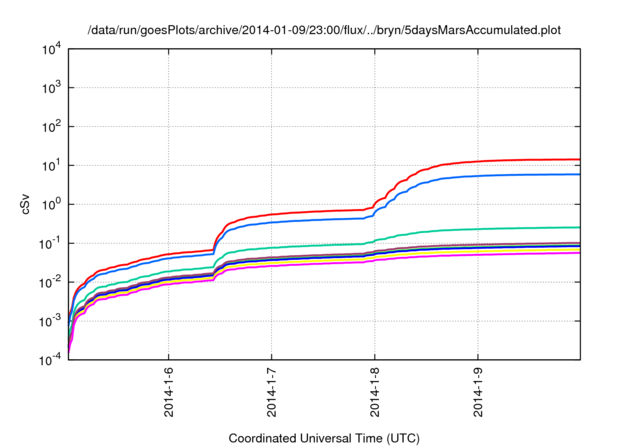The height and width of the screenshot is (448, 640).
Task: Click the 2014-1-8 date tick label
Action: (375, 392)
